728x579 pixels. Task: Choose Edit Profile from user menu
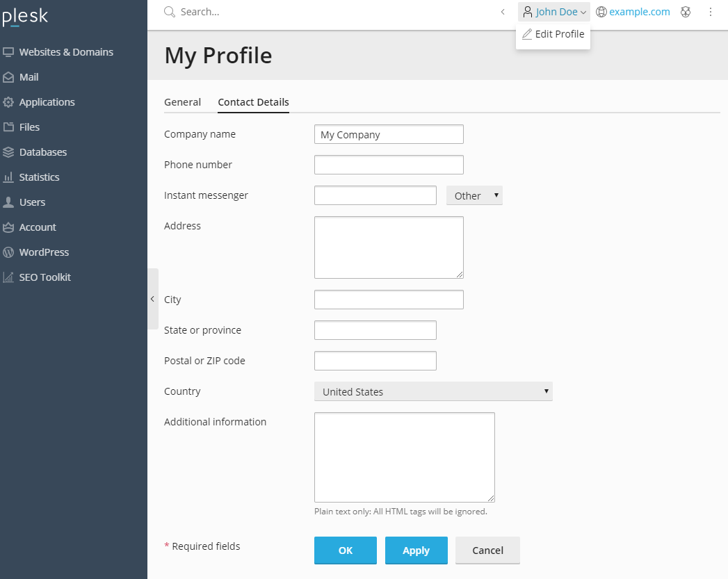click(x=553, y=34)
